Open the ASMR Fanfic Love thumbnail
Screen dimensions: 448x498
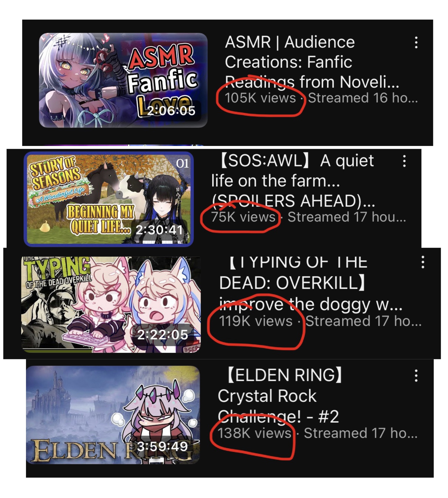123,80
